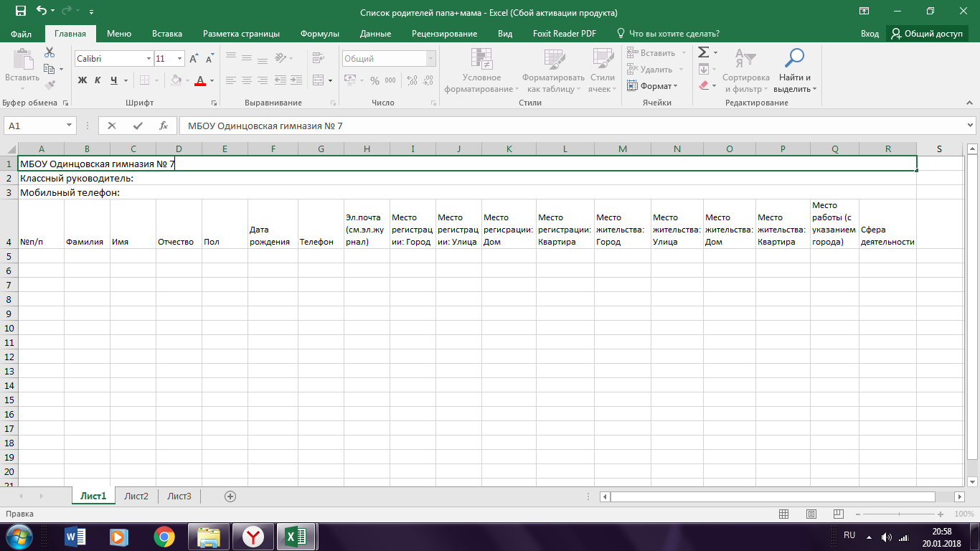Viewport: 980px width, 551px height.
Task: Toggle underline formatting (Ч)
Action: click(x=113, y=80)
